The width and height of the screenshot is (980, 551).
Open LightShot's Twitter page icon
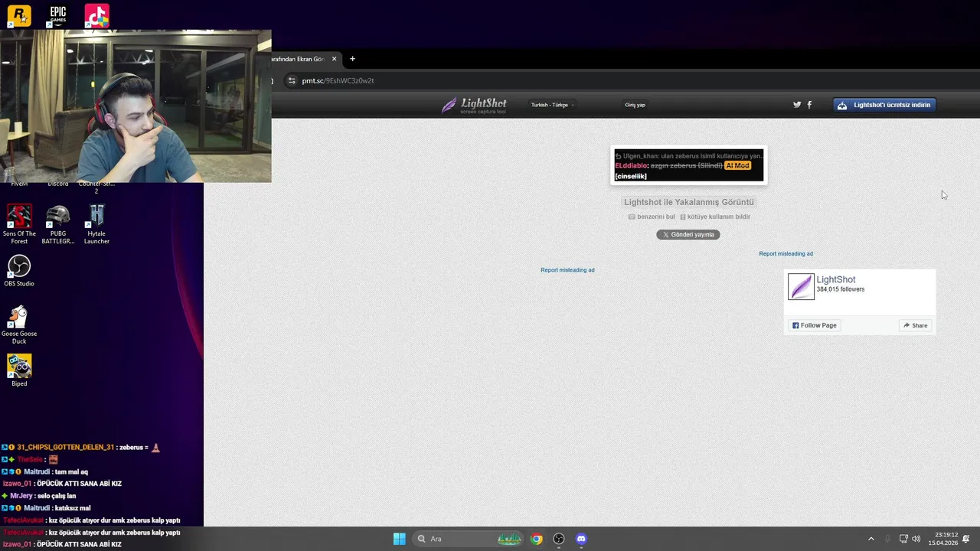[x=797, y=105]
